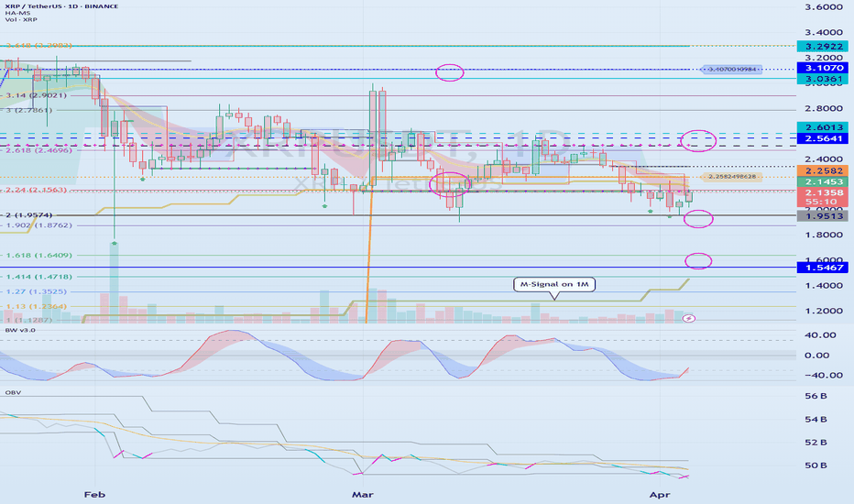This screenshot has height=504, width=854.
Task: Click the Apr label on time axis
Action: coord(660,494)
